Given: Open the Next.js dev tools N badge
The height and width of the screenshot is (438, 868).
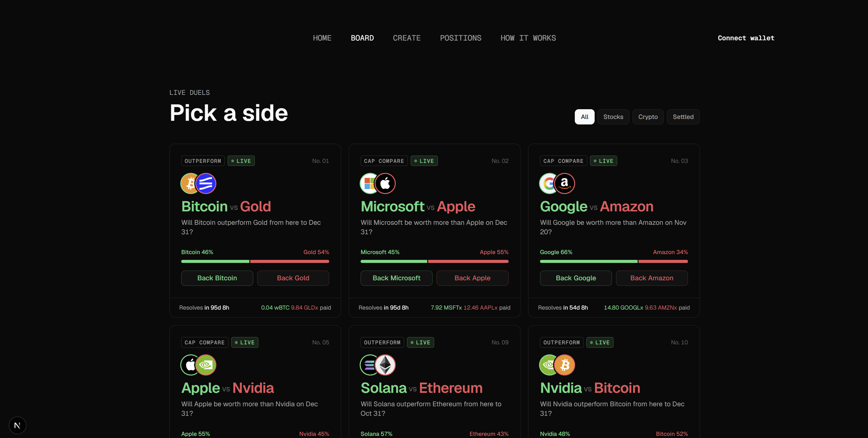Looking at the screenshot, I should tap(17, 425).
